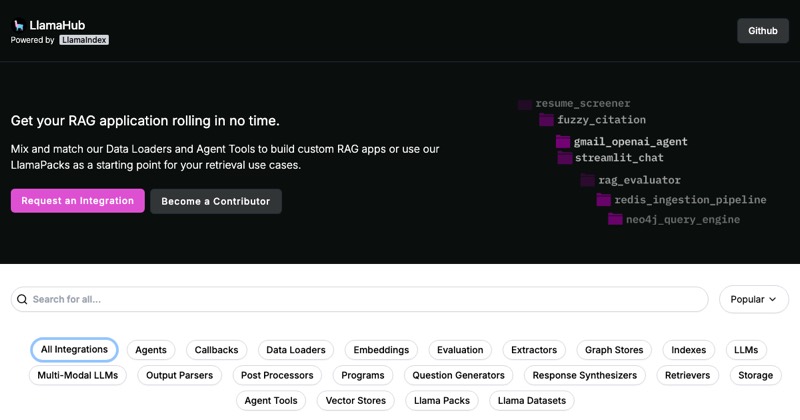This screenshot has width=800, height=420.
Task: Select the Indexes filter chip
Action: pos(689,350)
